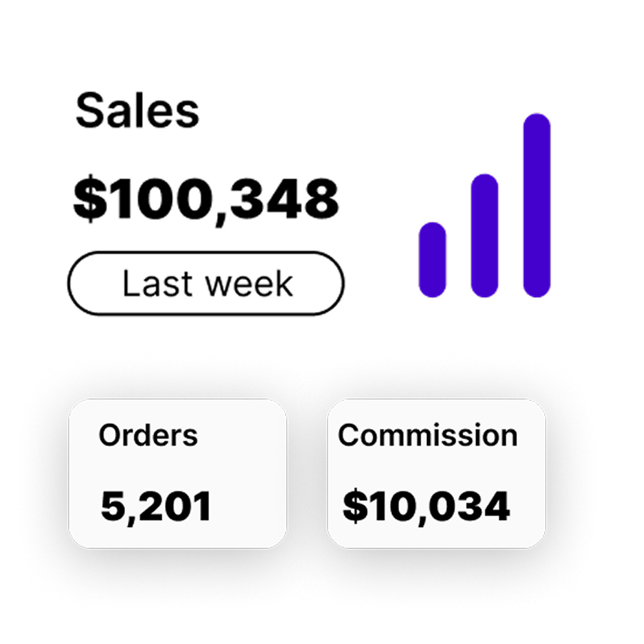Click the Sales heading
644x644 pixels.
pos(137,111)
